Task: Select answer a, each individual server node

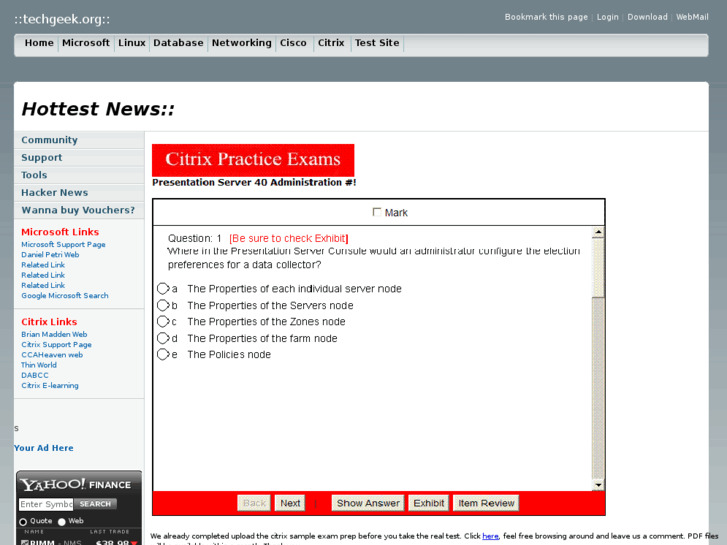Action: click(163, 289)
